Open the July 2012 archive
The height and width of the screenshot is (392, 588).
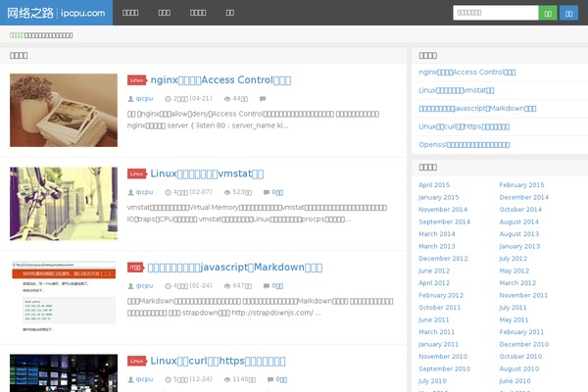pos(513,259)
